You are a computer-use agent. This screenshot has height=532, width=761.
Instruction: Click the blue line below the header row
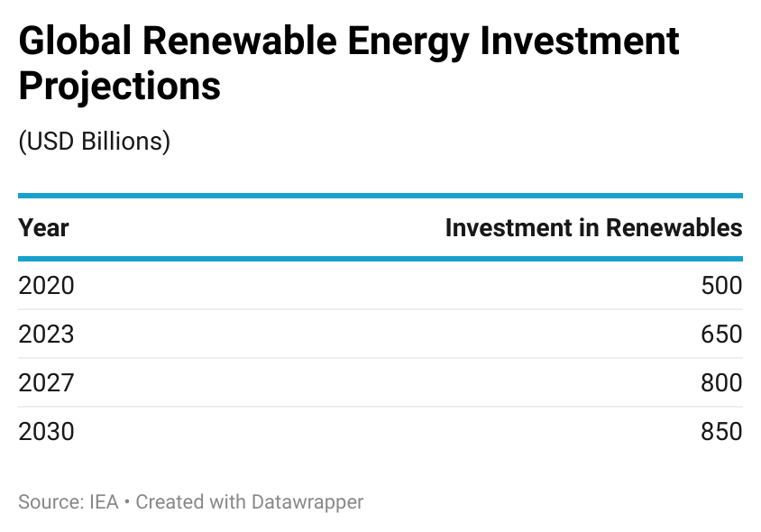click(x=380, y=259)
